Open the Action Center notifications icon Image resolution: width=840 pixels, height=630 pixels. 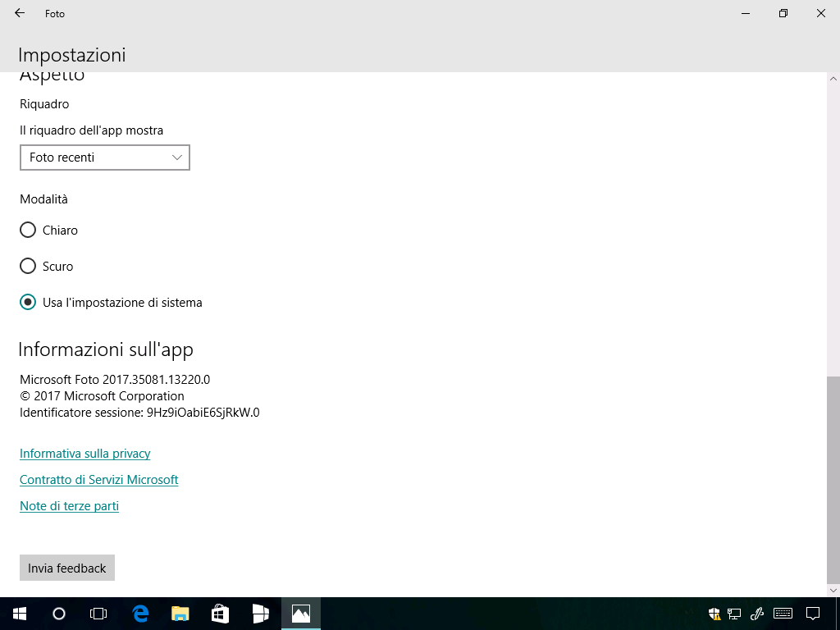(x=813, y=614)
